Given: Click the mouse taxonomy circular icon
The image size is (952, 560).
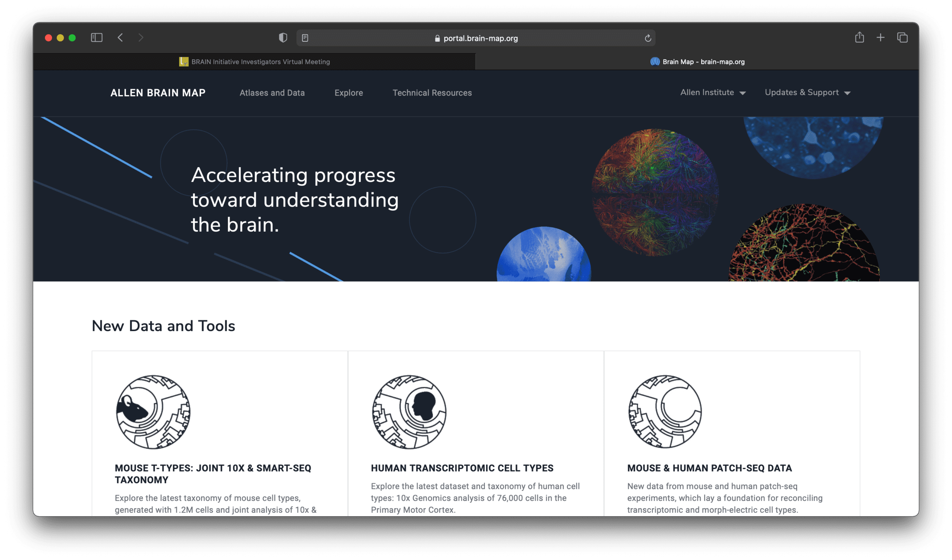Looking at the screenshot, I should click(x=153, y=412).
